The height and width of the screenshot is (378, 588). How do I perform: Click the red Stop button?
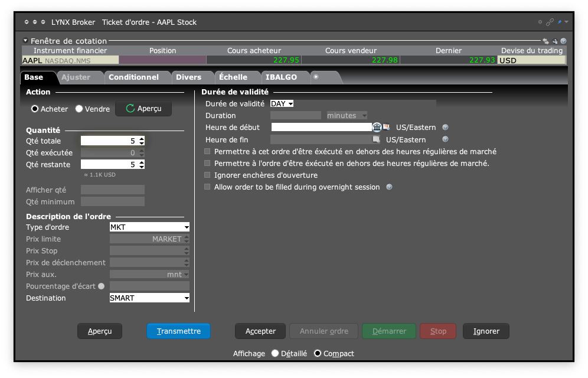coord(438,331)
